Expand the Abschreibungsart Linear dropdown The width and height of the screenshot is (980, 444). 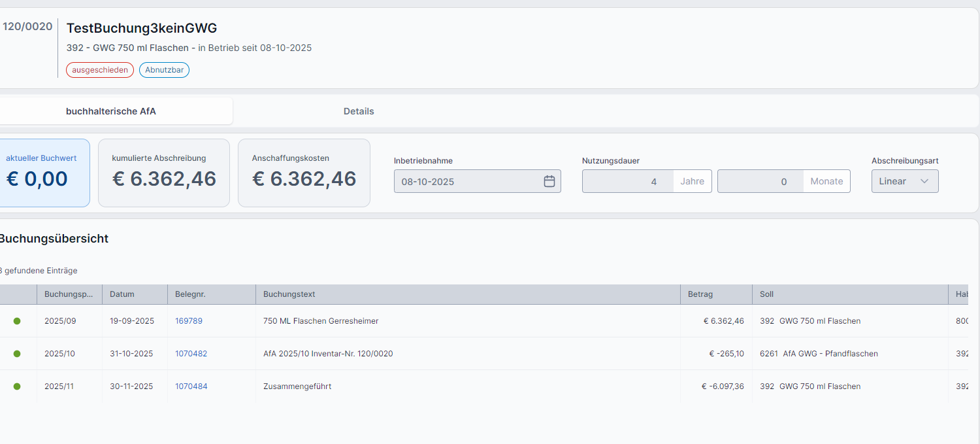pos(904,181)
